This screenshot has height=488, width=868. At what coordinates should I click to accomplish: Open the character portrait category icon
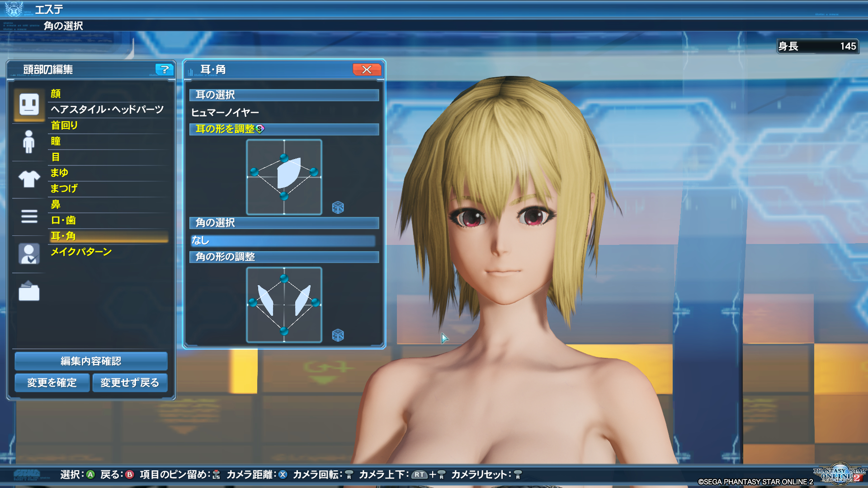coord(29,253)
